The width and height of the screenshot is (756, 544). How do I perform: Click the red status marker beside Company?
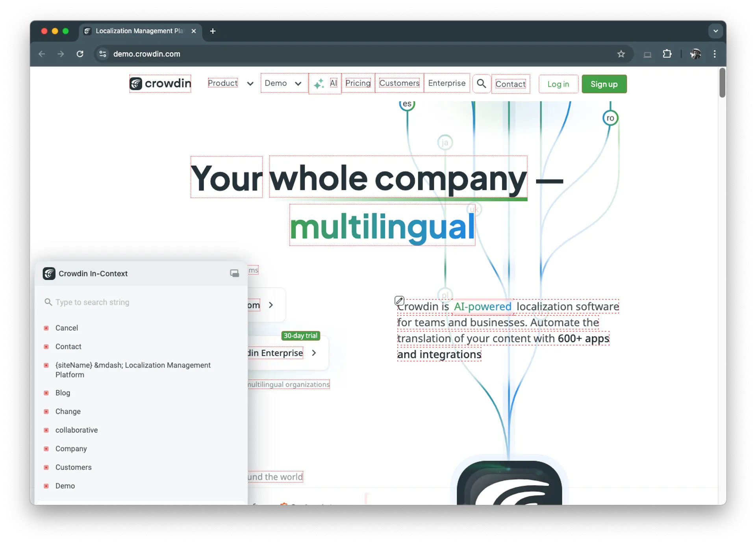[x=46, y=449]
